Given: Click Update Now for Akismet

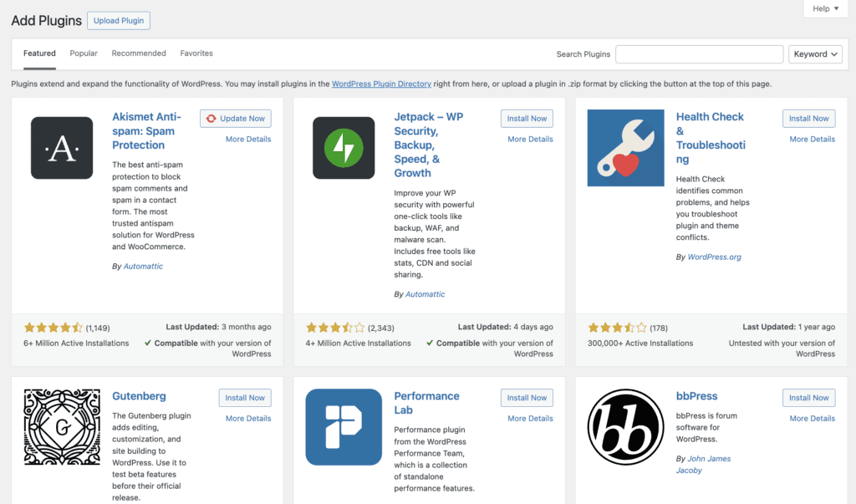Looking at the screenshot, I should [235, 119].
